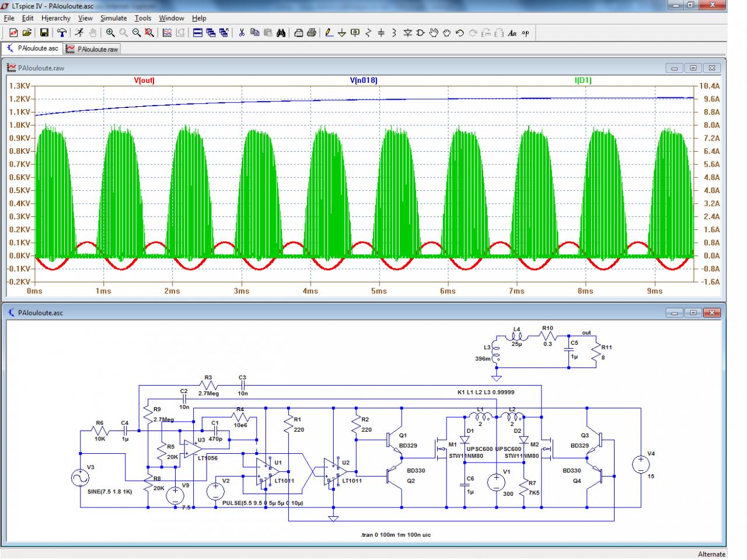Switch to the PAlouloute.raw tab

pos(92,49)
